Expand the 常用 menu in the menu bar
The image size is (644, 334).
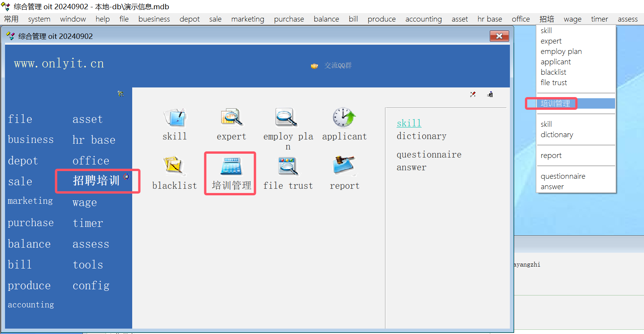[x=11, y=19]
